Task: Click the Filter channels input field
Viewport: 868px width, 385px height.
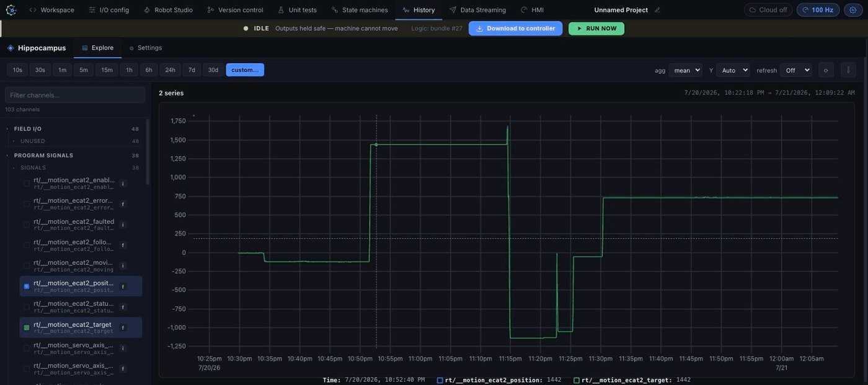Action: pyautogui.click(x=75, y=95)
